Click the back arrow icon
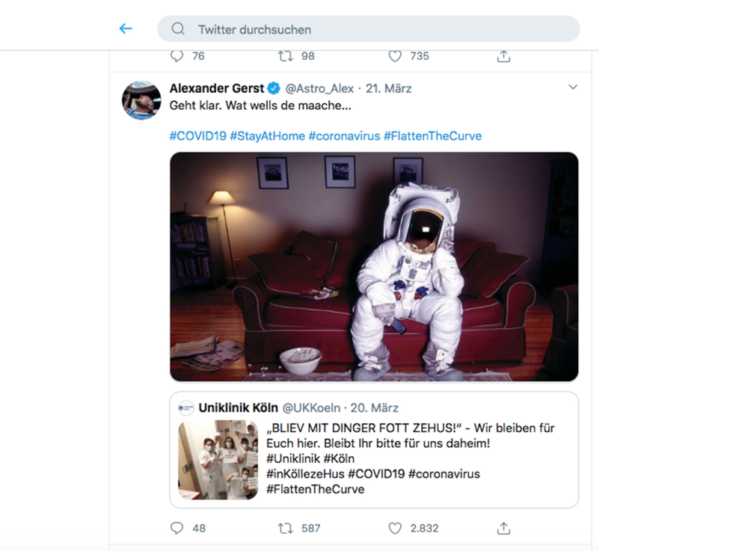 point(126,29)
